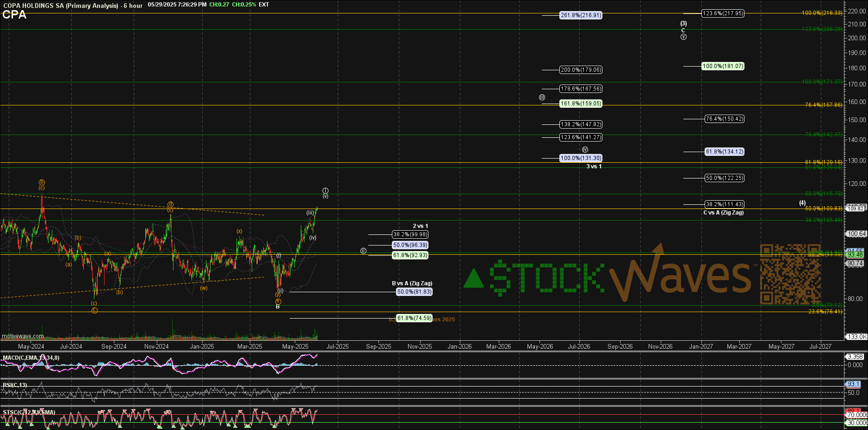Select the green 93.48 price tag
The width and height of the screenshot is (868, 430).
click(x=855, y=254)
